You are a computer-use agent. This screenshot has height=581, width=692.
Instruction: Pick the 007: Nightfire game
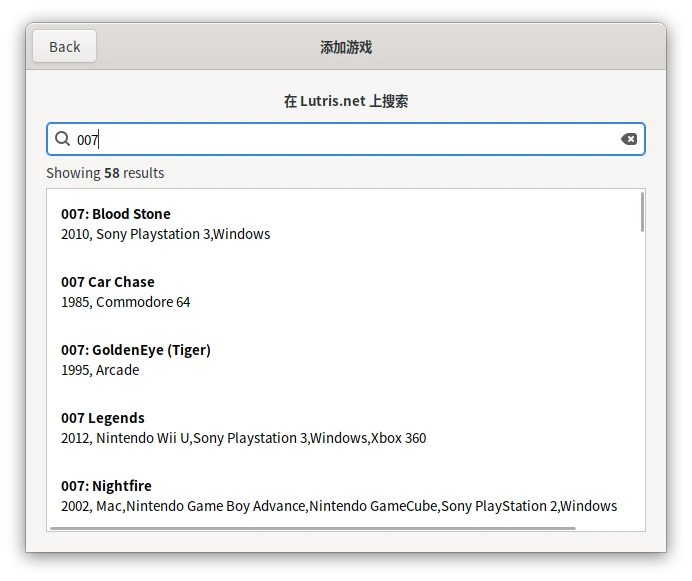(106, 486)
